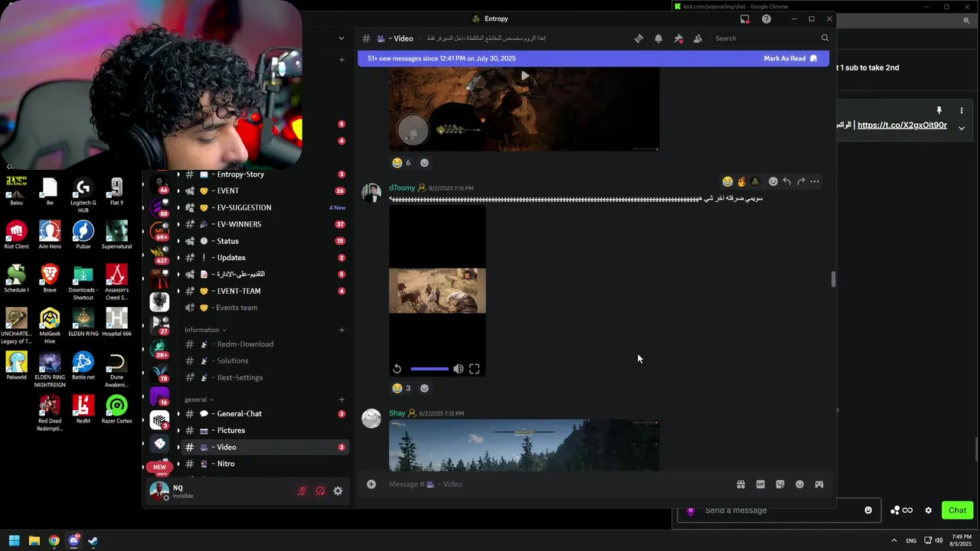
Task: Expand threads arrow beside General-Chat
Action: click(178, 414)
